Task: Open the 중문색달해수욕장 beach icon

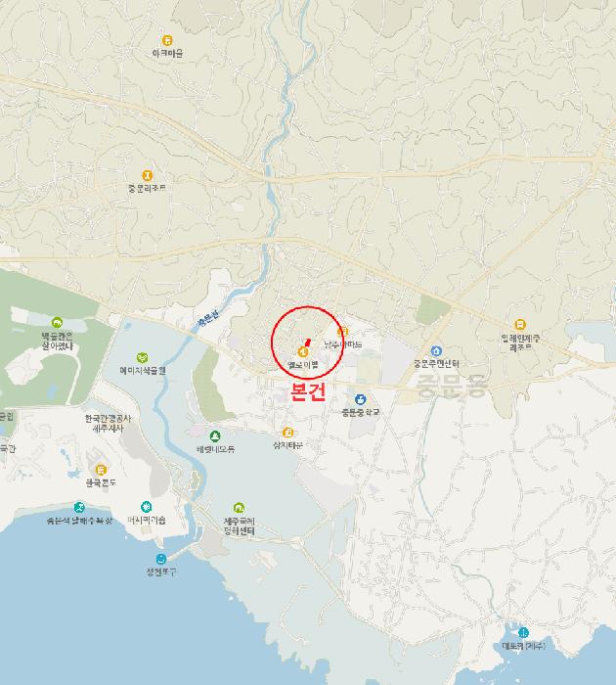Action: coord(79,507)
